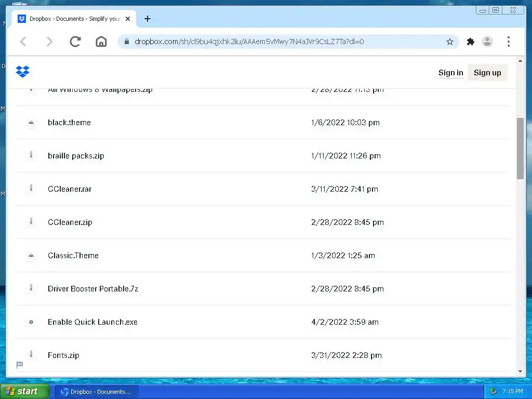Reload the page with the refresh icon
Screen dimensions: 532x399
coord(75,42)
